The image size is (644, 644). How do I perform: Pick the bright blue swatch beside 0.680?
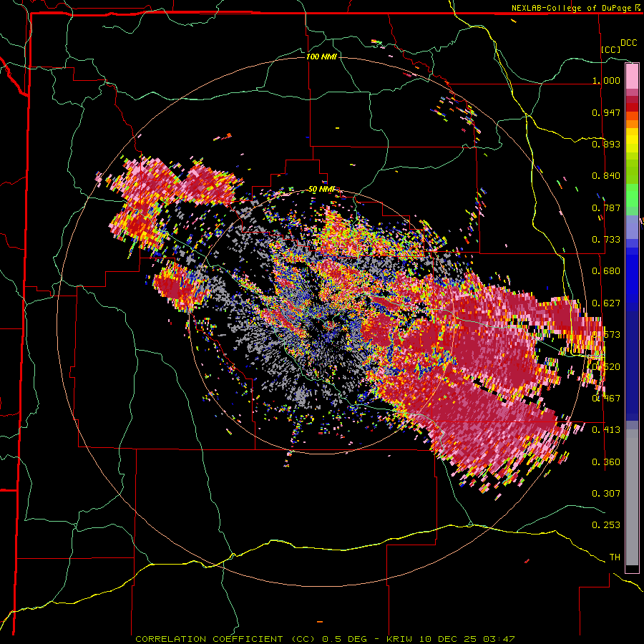click(x=632, y=275)
